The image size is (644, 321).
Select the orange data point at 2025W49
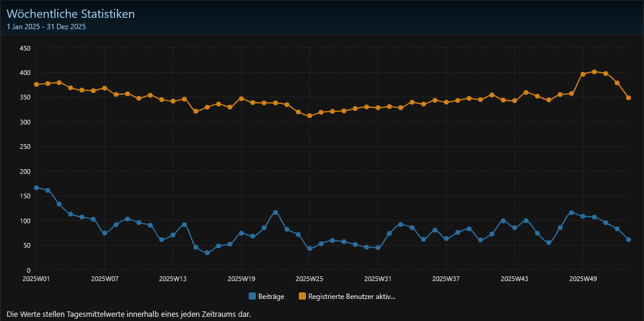(583, 74)
